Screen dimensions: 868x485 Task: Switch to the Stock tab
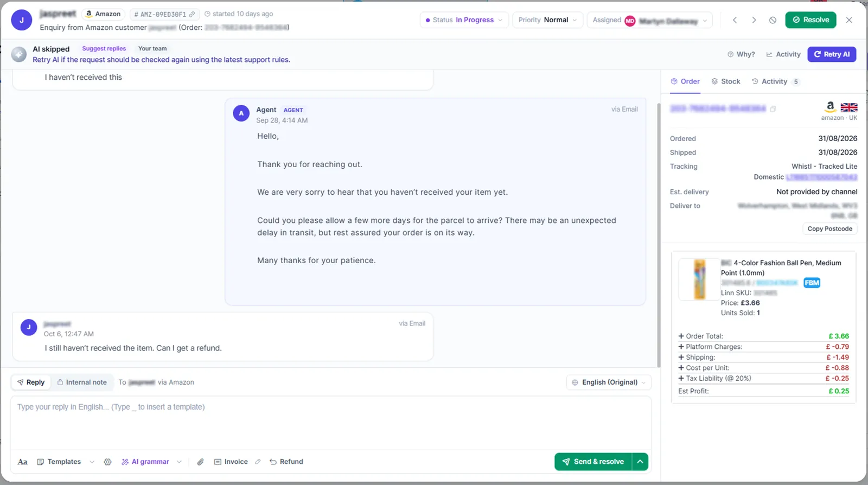[726, 81]
